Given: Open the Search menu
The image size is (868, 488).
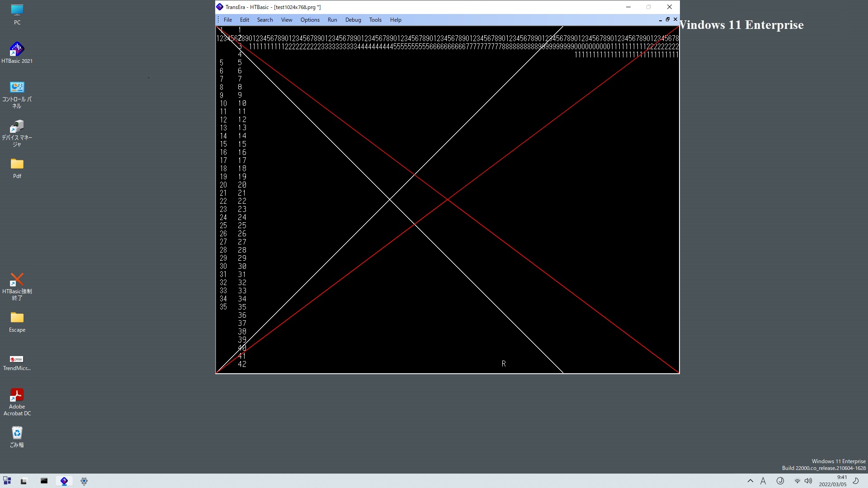Looking at the screenshot, I should pyautogui.click(x=265, y=20).
